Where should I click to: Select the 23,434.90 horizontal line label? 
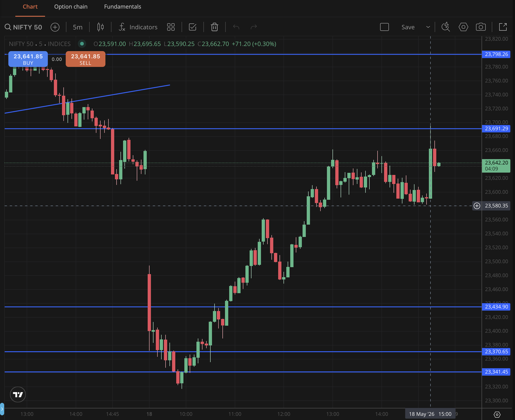497,307
